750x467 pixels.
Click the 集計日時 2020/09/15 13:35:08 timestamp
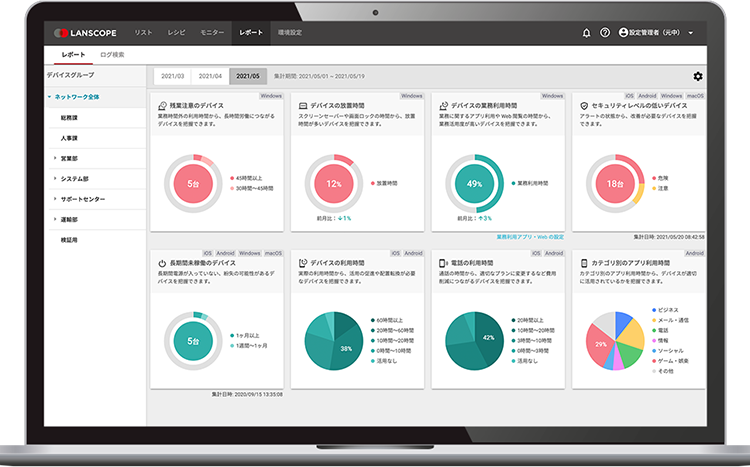[247, 395]
